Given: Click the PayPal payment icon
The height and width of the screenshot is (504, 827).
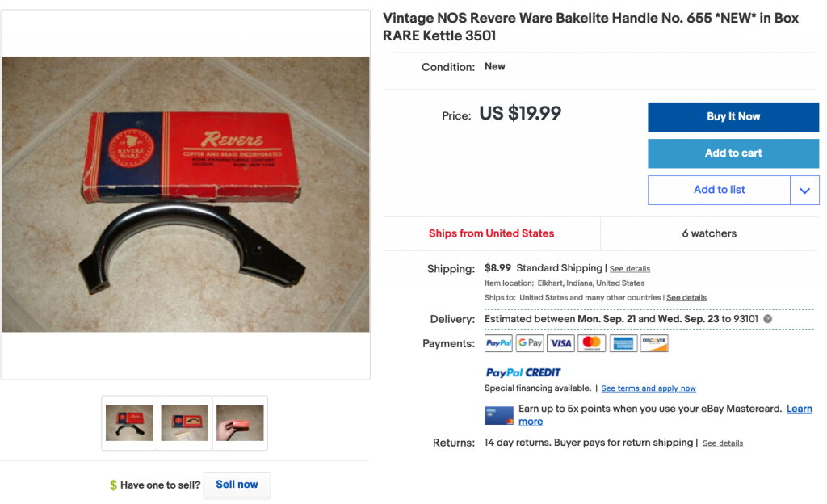Looking at the screenshot, I should tap(498, 344).
